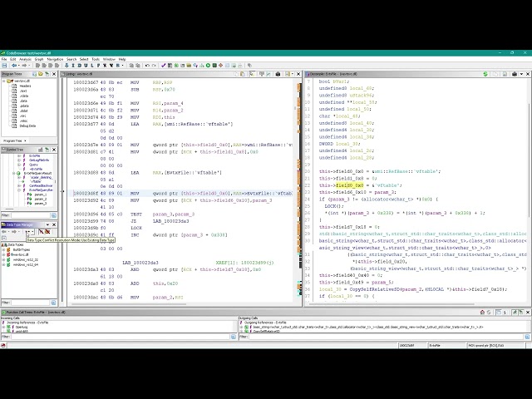
Task: Click the highlighted field0_0x0 token in Decompiler
Action: pyautogui.click(x=349, y=185)
